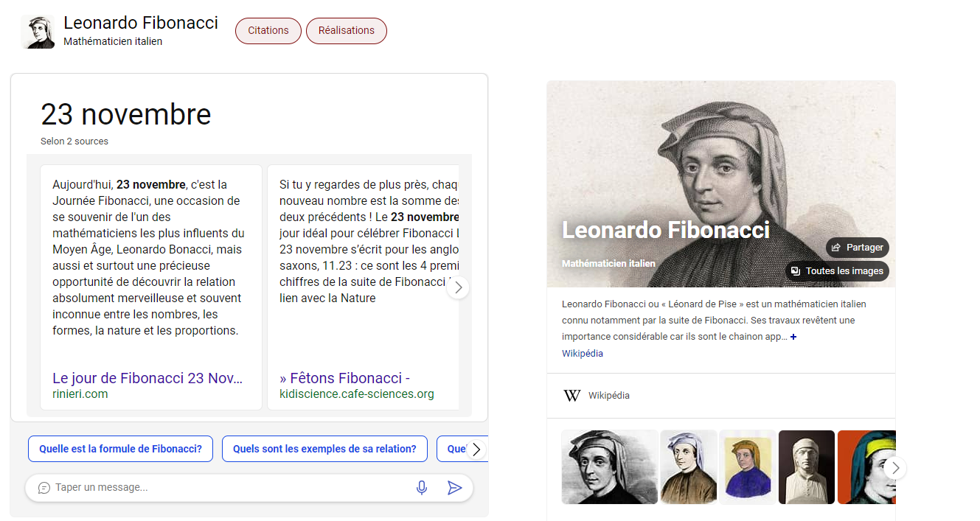Open the purple-robed colored portrait thumbnail
The width and height of the screenshot is (980, 521).
click(x=748, y=467)
